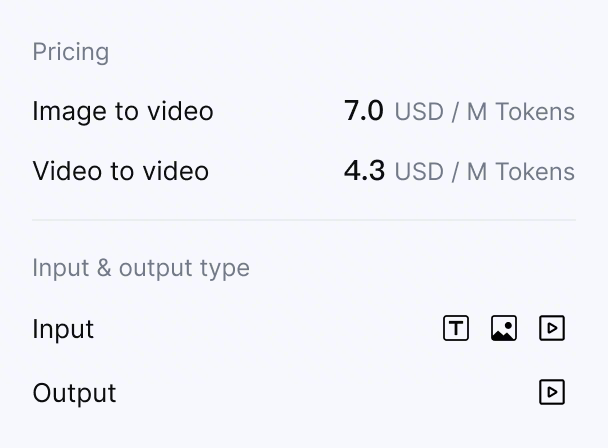Click the video icon in Output row

pyautogui.click(x=552, y=392)
